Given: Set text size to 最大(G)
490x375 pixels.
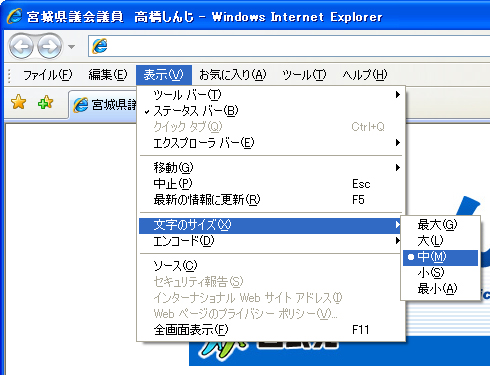Looking at the screenshot, I should [440, 225].
